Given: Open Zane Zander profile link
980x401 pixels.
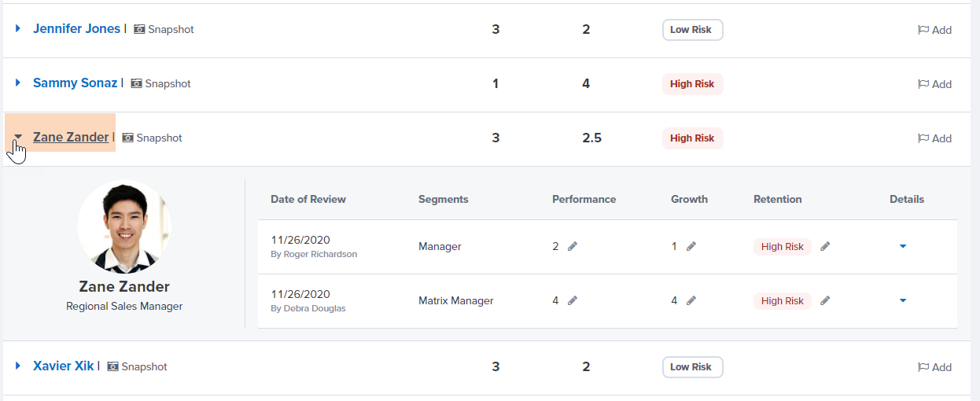Looking at the screenshot, I should click(x=71, y=137).
